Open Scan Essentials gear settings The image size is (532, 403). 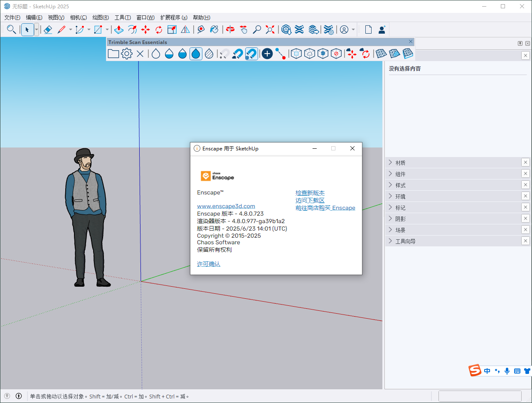(x=127, y=54)
